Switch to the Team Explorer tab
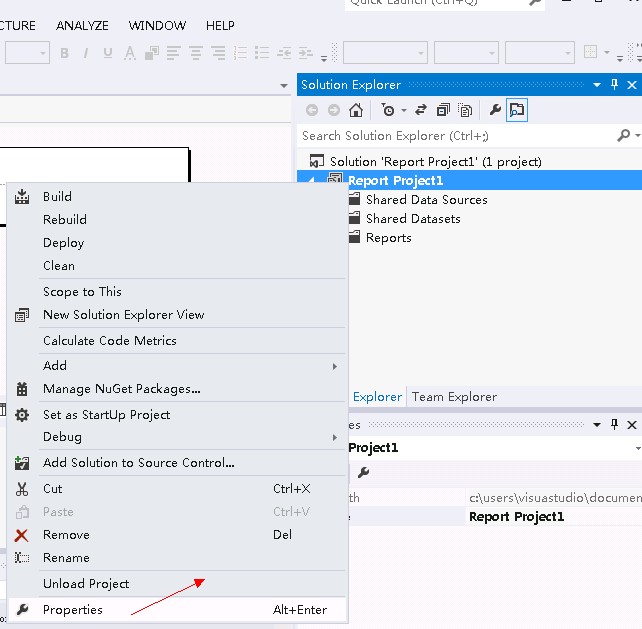Image resolution: width=642 pixels, height=629 pixels. [454, 397]
